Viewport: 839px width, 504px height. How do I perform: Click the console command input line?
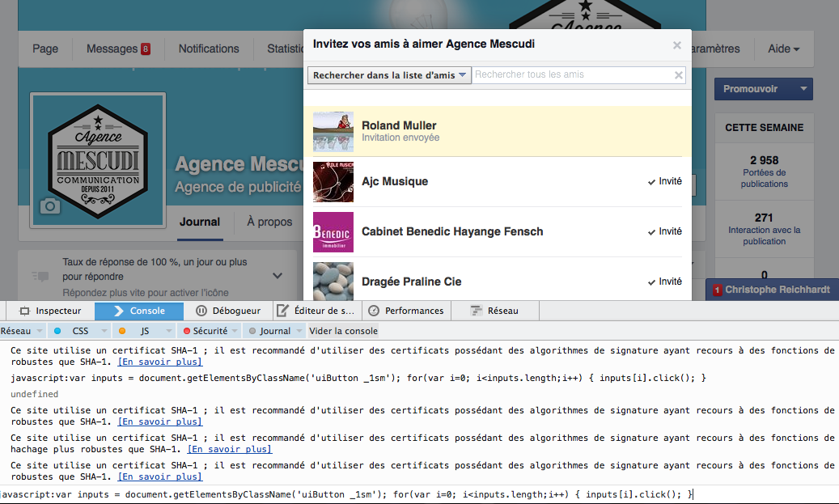coord(419,494)
